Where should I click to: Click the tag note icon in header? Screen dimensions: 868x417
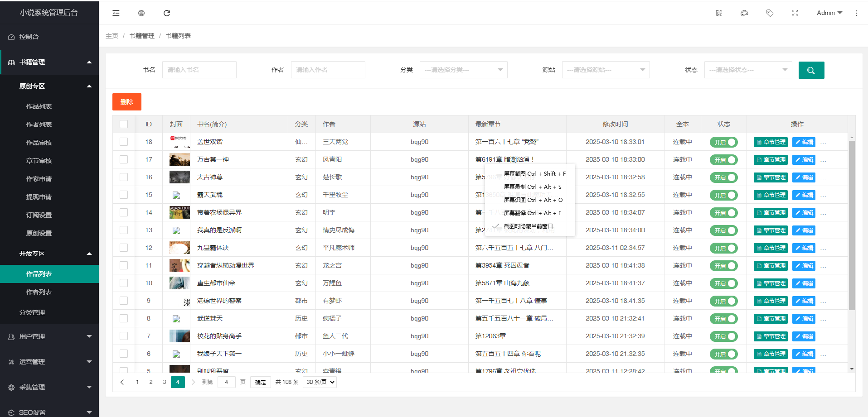770,13
